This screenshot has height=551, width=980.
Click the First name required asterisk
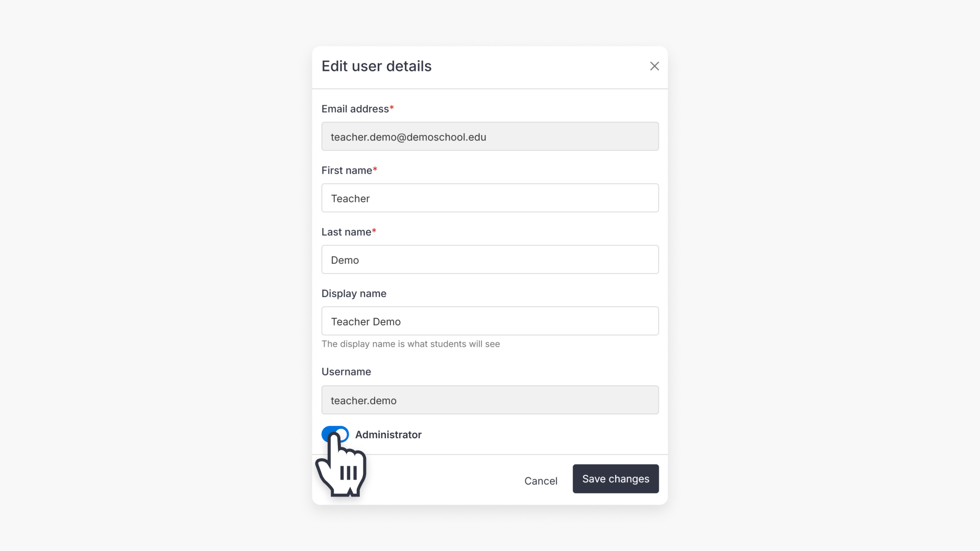click(x=375, y=168)
